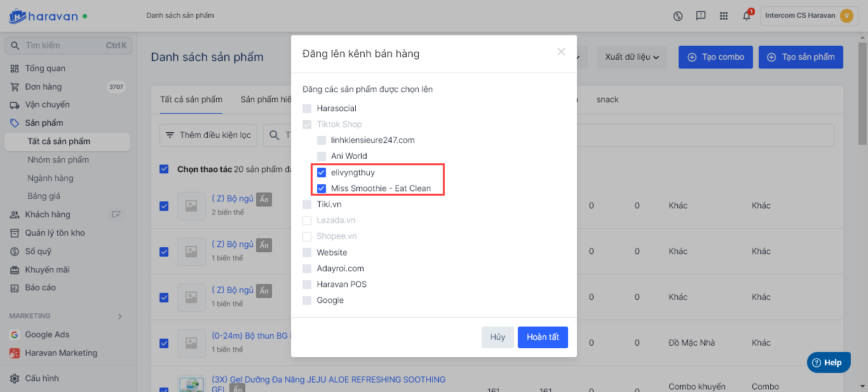Click the filter icon in Thêm điều kiện lọc
The image size is (868, 392).
pyautogui.click(x=170, y=135)
